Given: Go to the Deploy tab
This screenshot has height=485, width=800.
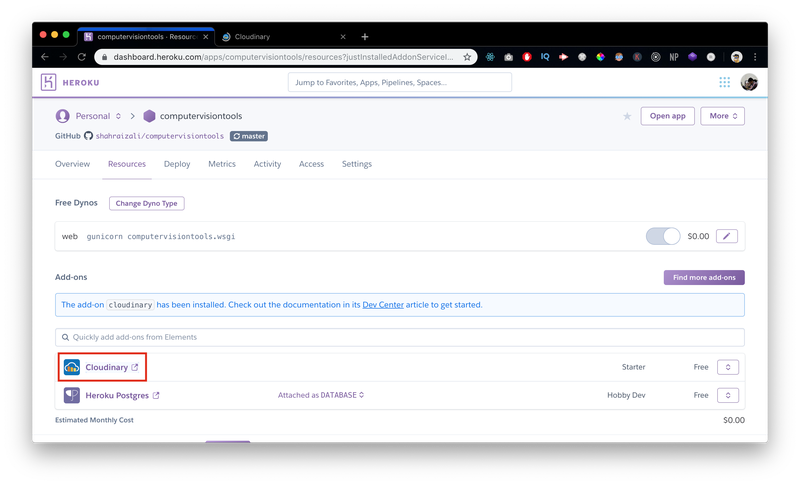Looking at the screenshot, I should (177, 164).
